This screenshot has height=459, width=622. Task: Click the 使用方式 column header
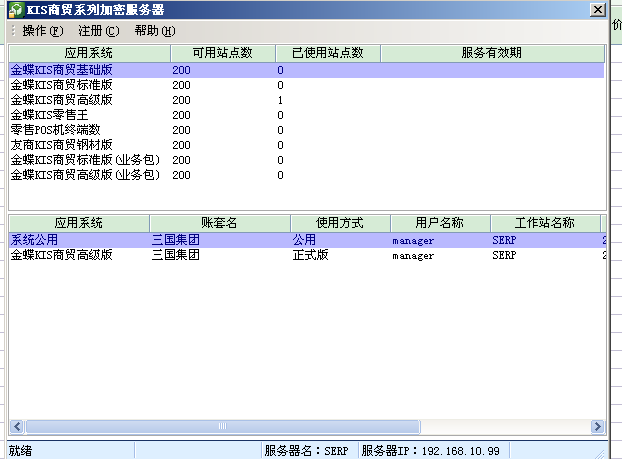(340, 223)
